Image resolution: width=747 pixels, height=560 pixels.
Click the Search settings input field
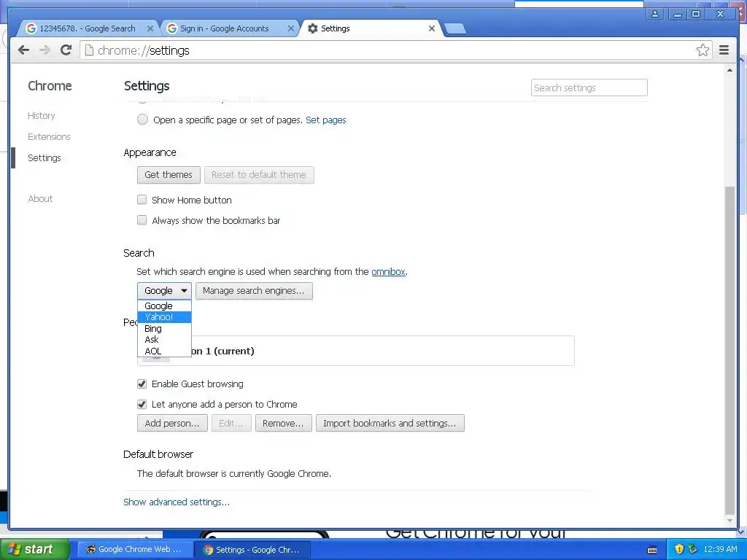click(589, 87)
